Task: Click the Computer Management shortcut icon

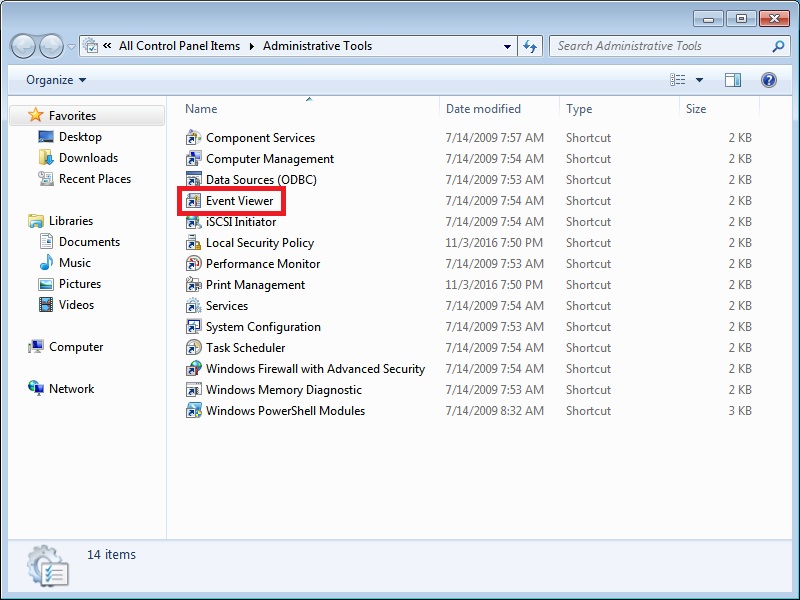Action: click(x=193, y=159)
